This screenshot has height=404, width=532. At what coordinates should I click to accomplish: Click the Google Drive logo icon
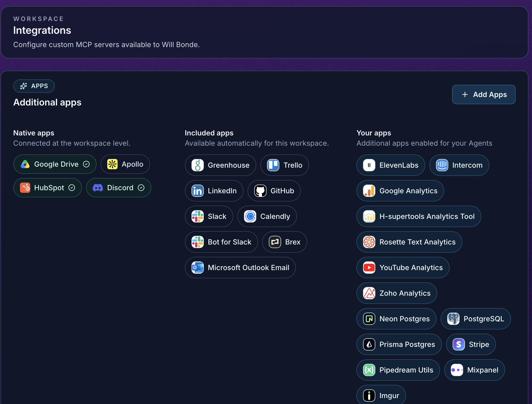coord(25,164)
